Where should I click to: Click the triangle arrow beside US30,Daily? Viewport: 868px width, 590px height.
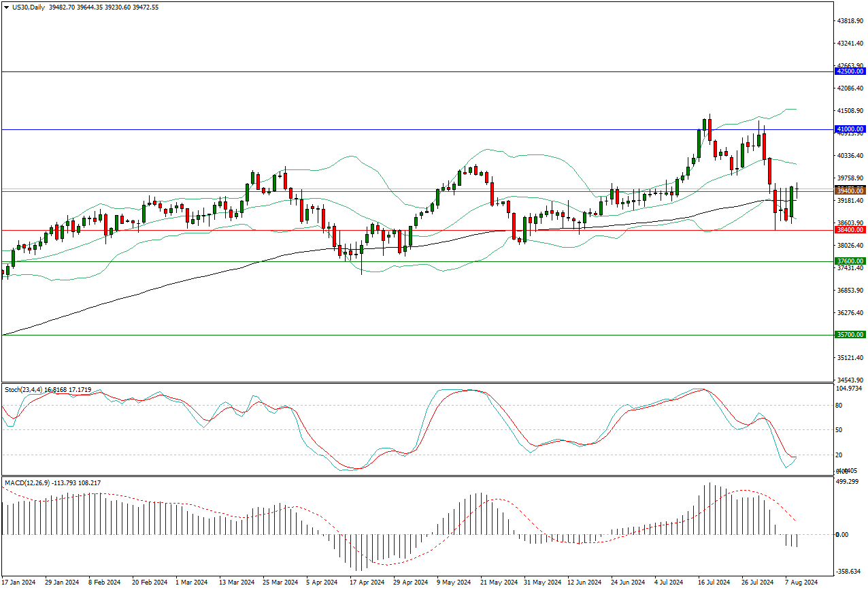coord(6,7)
